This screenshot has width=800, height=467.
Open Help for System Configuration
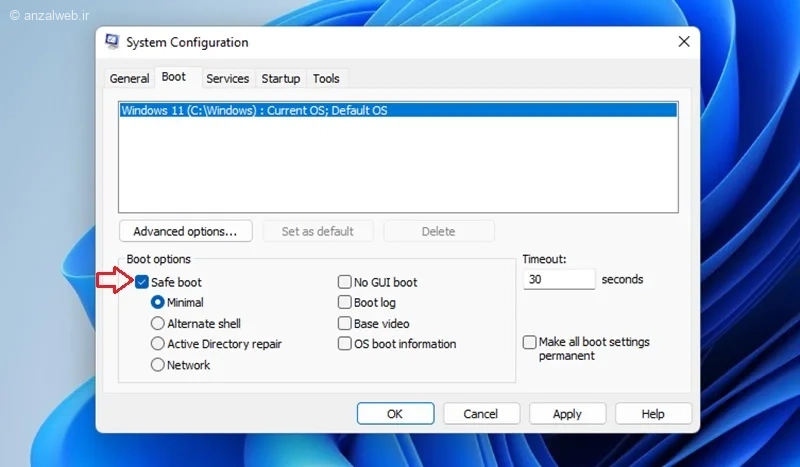click(x=653, y=413)
